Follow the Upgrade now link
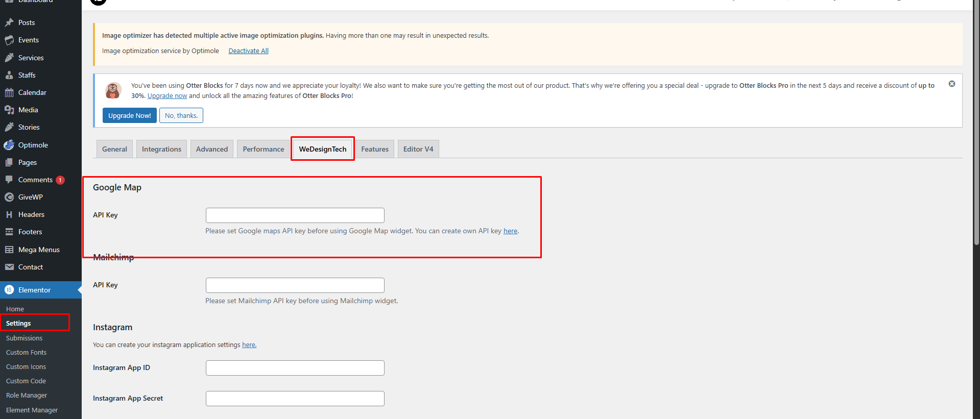Image resolution: width=980 pixels, height=419 pixels. (x=168, y=95)
